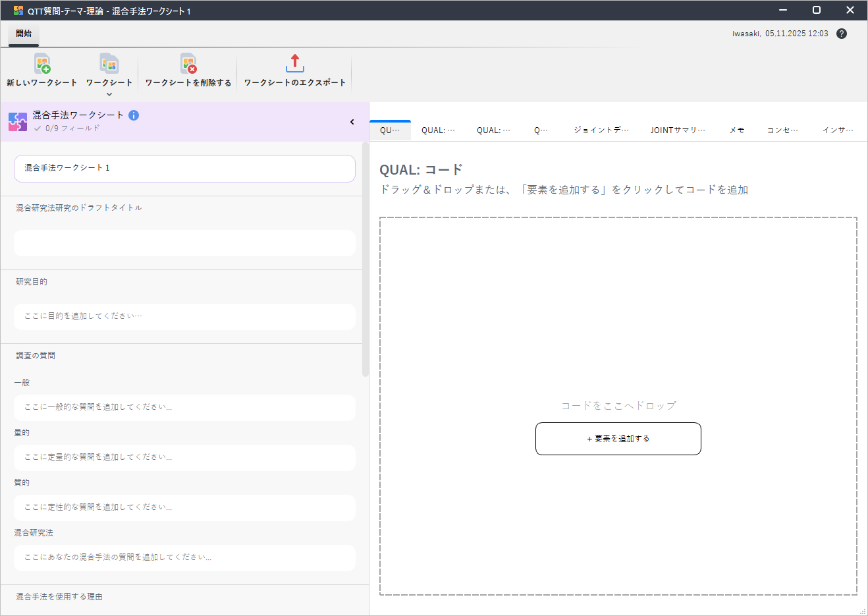
Task: Select the JOINTサマリ… tab
Action: pyautogui.click(x=677, y=130)
